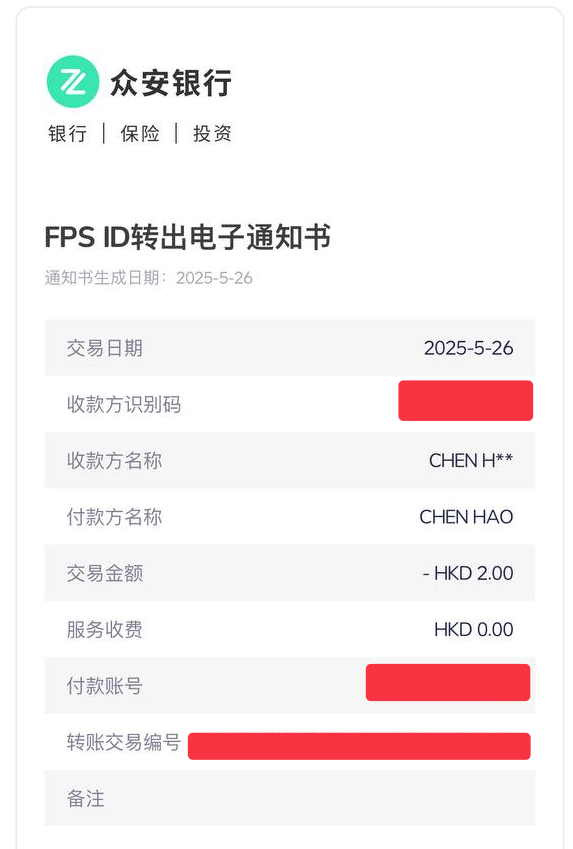573x849 pixels.
Task: Click the 付款方名称 label
Action: pos(114,517)
